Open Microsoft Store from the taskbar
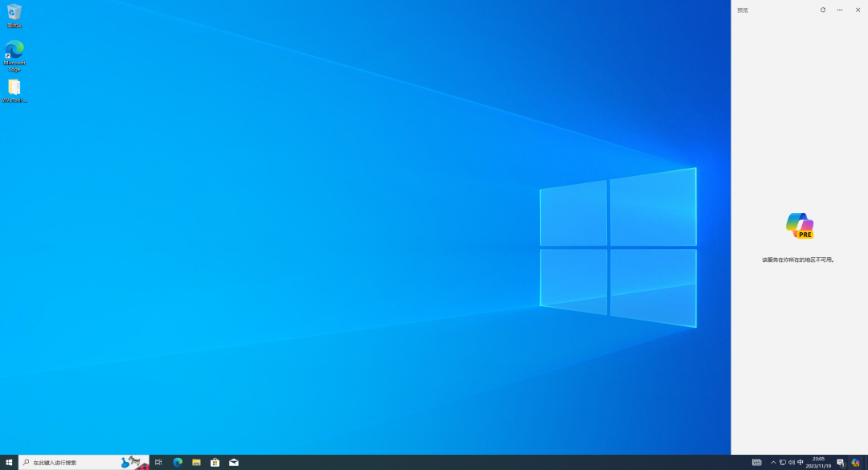 click(215, 462)
